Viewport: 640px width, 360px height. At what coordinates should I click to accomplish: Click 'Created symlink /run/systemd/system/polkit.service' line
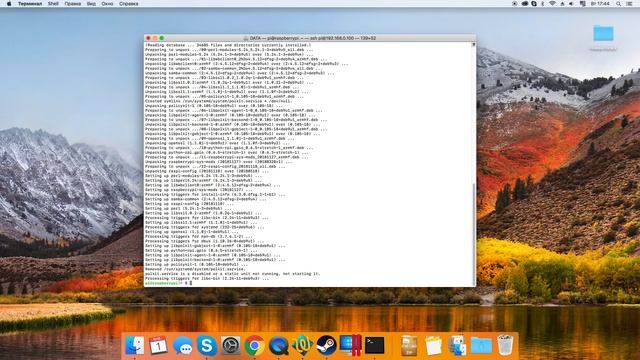[x=219, y=101]
